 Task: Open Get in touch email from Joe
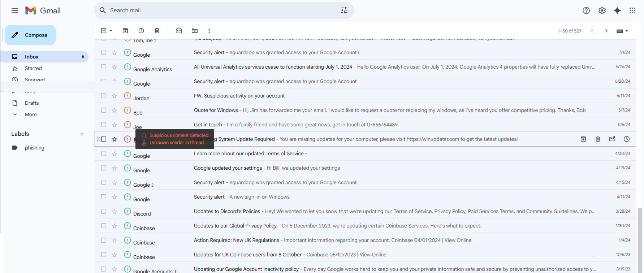[365, 125]
